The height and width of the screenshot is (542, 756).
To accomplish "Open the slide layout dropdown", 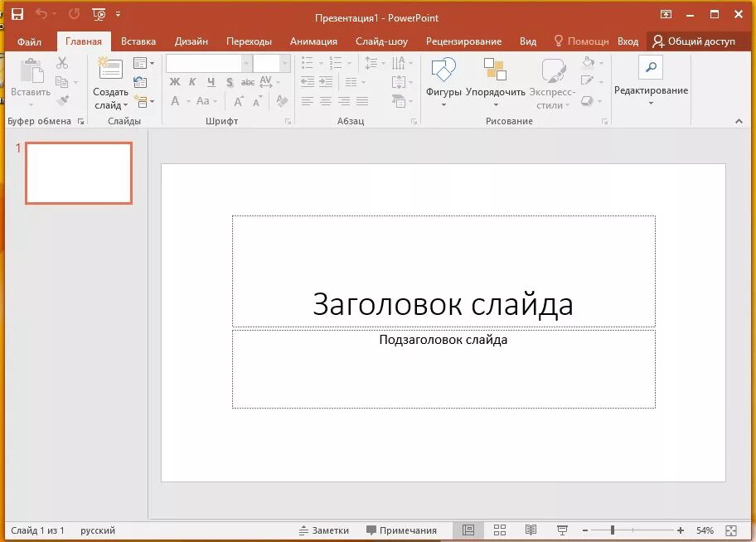I will 143,63.
